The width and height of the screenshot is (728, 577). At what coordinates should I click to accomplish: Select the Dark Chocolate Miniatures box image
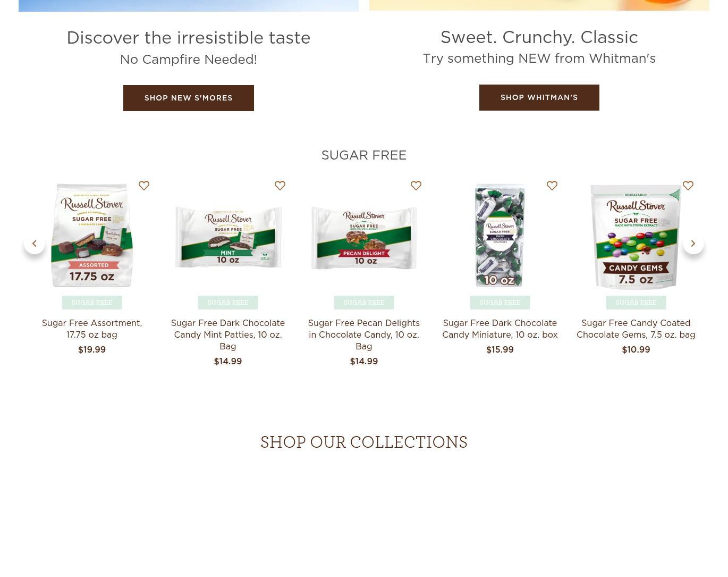[x=500, y=236]
